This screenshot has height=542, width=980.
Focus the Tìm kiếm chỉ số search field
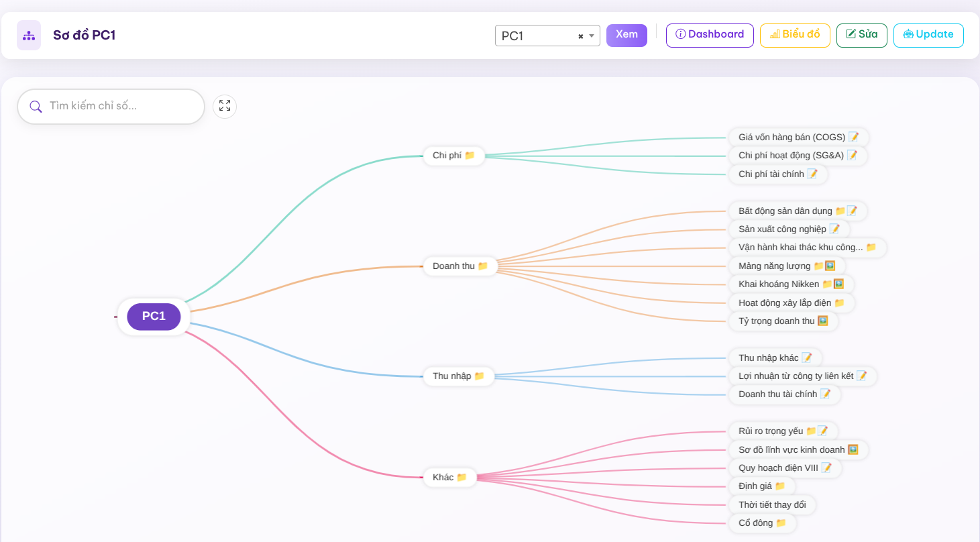pyautogui.click(x=121, y=107)
